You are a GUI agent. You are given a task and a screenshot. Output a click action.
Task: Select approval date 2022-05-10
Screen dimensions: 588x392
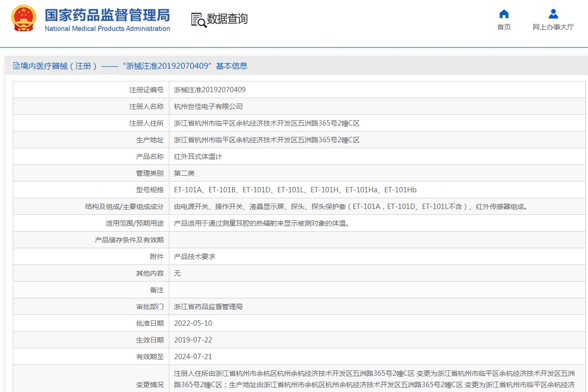(x=193, y=323)
